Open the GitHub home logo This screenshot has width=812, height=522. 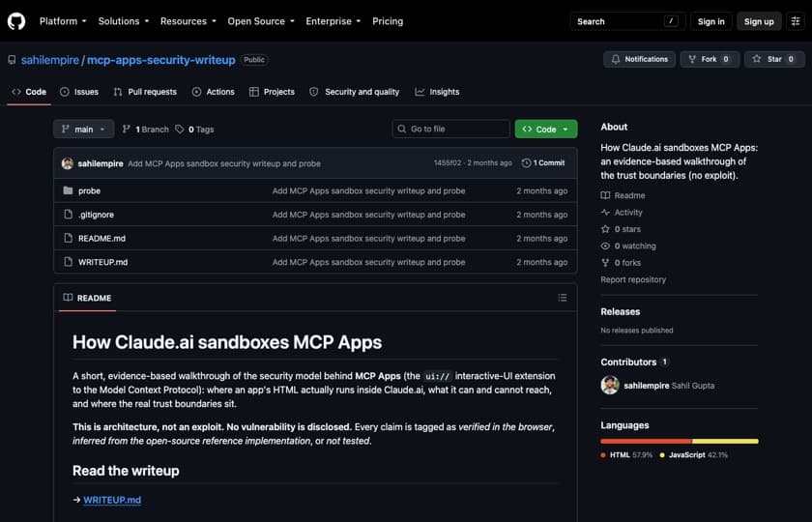click(16, 21)
